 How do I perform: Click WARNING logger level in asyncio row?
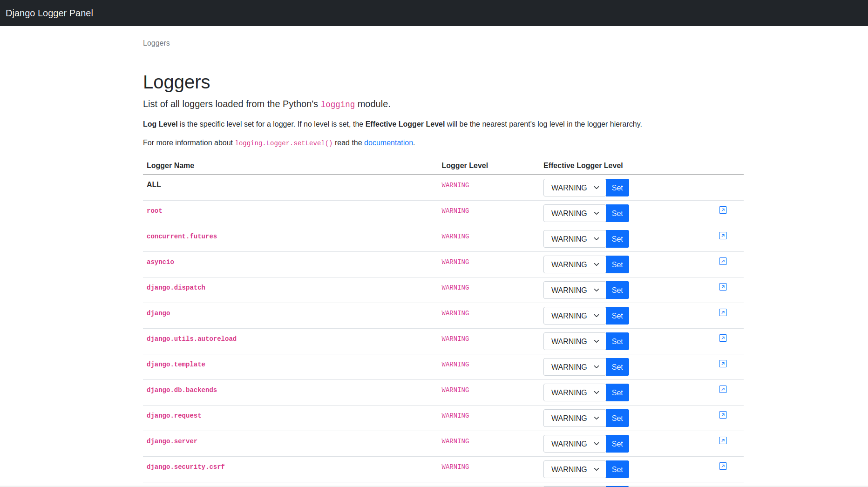(455, 262)
